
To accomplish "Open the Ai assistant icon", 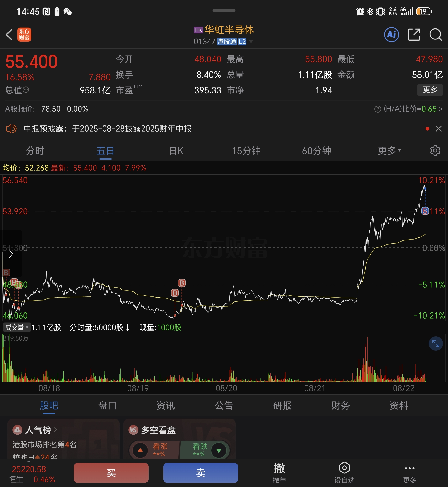I will (391, 34).
